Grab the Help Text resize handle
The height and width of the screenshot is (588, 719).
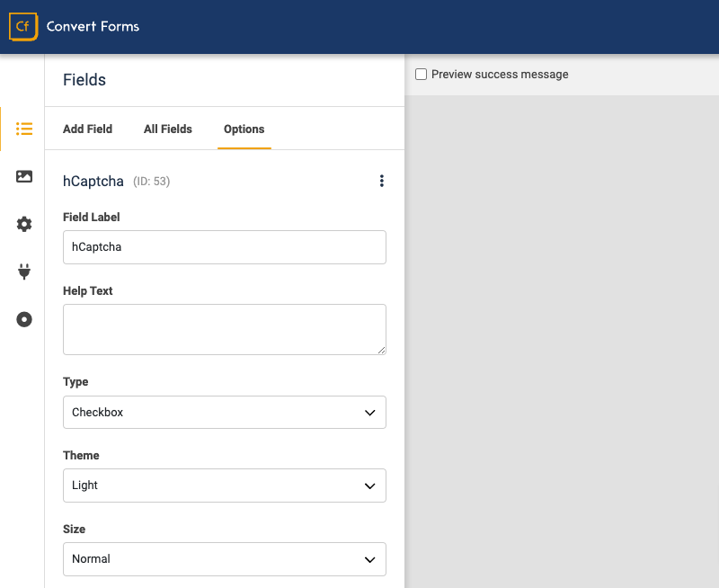[x=381, y=351]
